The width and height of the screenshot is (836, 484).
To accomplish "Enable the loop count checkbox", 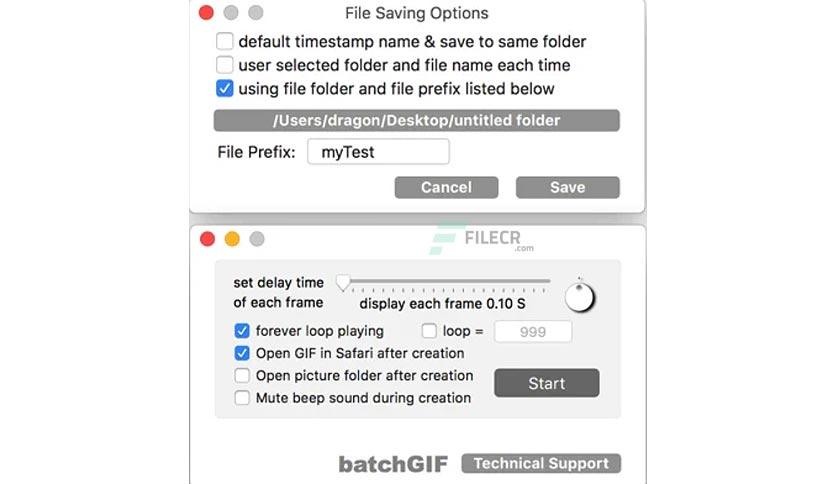I will (429, 330).
